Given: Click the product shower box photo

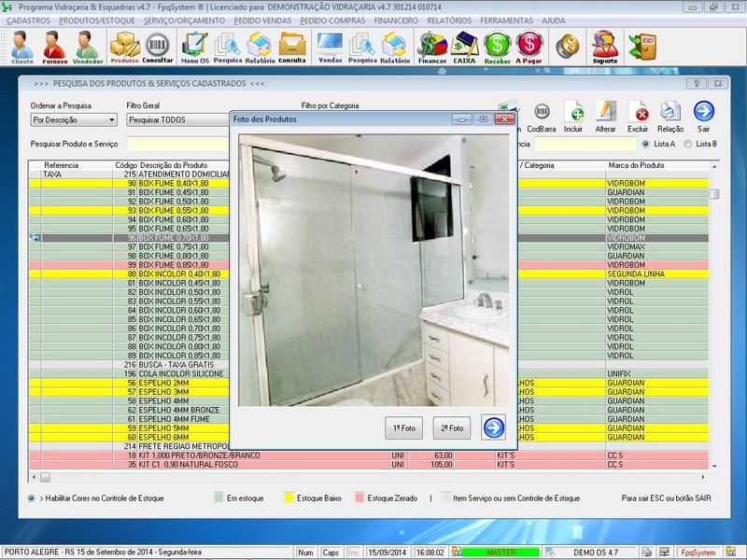Looking at the screenshot, I should 374,271.
